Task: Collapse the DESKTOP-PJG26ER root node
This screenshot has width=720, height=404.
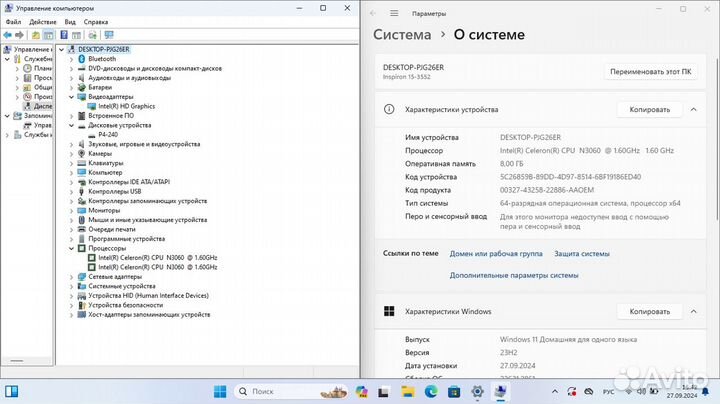Action: tap(61, 50)
